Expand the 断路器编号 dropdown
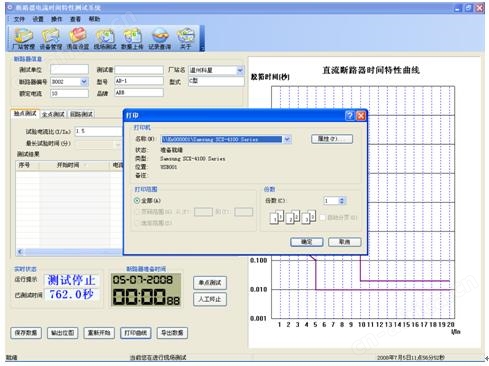Image resolution: width=489 pixels, height=366 pixels. [x=84, y=81]
